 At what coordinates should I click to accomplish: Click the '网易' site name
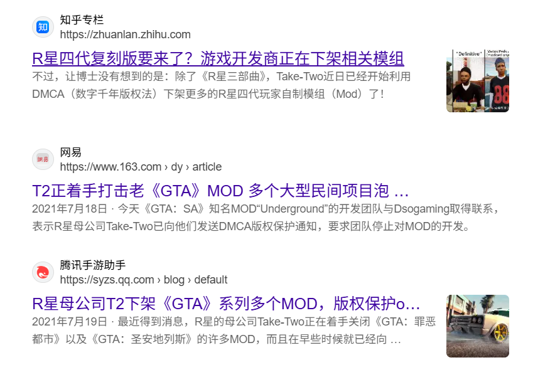(71, 152)
